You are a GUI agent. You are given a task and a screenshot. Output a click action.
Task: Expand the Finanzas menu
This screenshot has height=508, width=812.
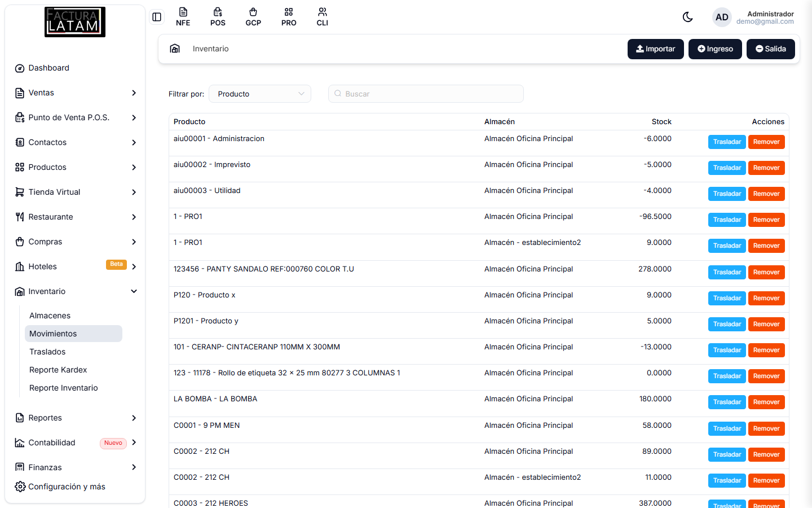tap(76, 467)
